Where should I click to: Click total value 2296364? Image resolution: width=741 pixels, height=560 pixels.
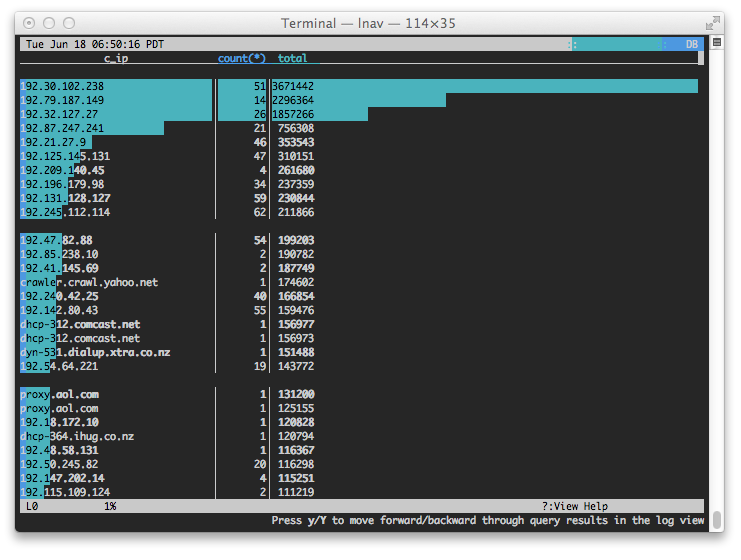click(x=293, y=100)
